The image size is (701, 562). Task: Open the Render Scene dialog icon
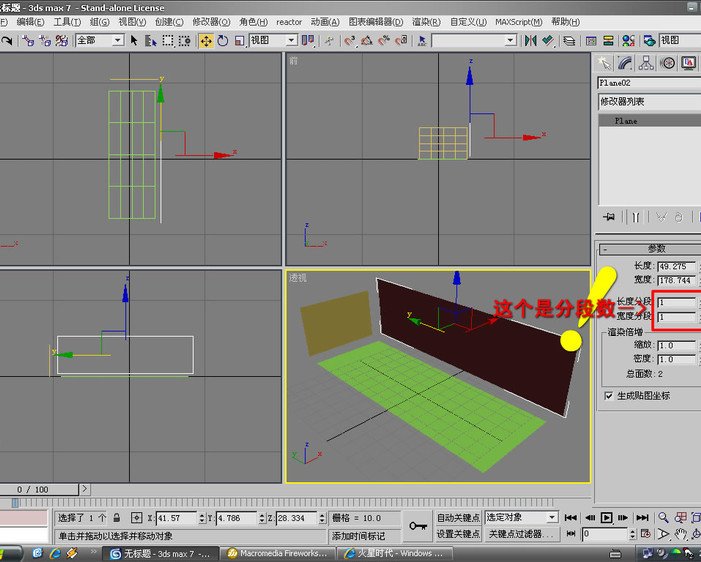coord(649,41)
